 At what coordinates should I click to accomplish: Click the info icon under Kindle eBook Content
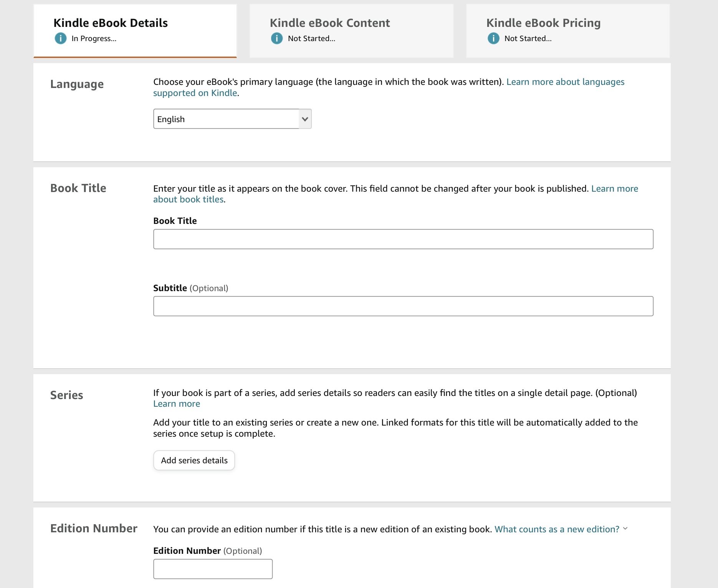[276, 38]
